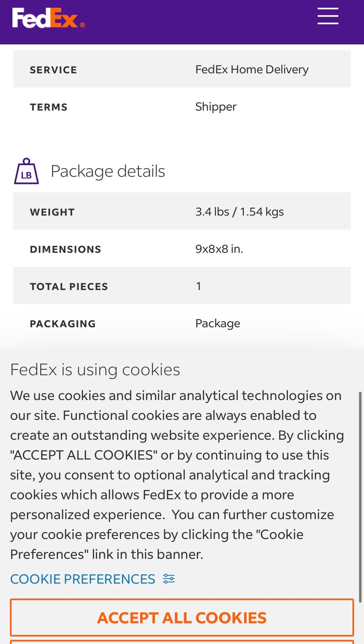Click the "FedEx is using cookies" heading
Viewport: 364px width, 644px height.
pos(95,370)
